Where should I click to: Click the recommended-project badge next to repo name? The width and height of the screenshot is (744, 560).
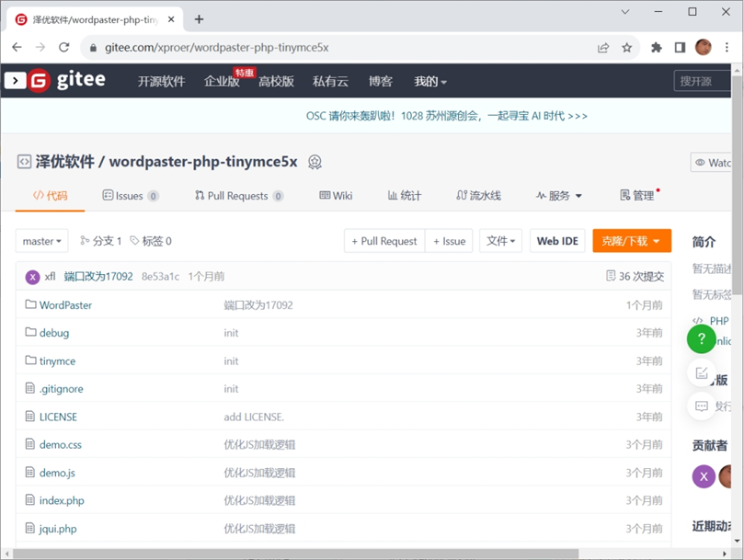coord(315,162)
